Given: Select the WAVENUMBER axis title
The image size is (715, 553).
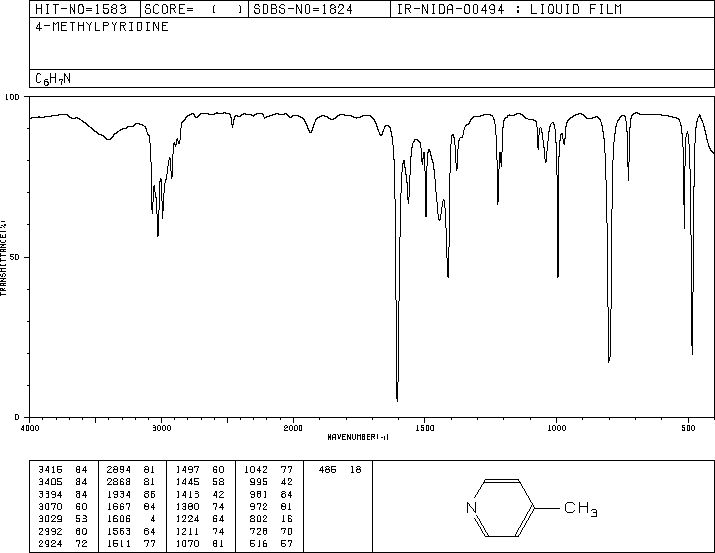Looking at the screenshot, I should point(358,437).
